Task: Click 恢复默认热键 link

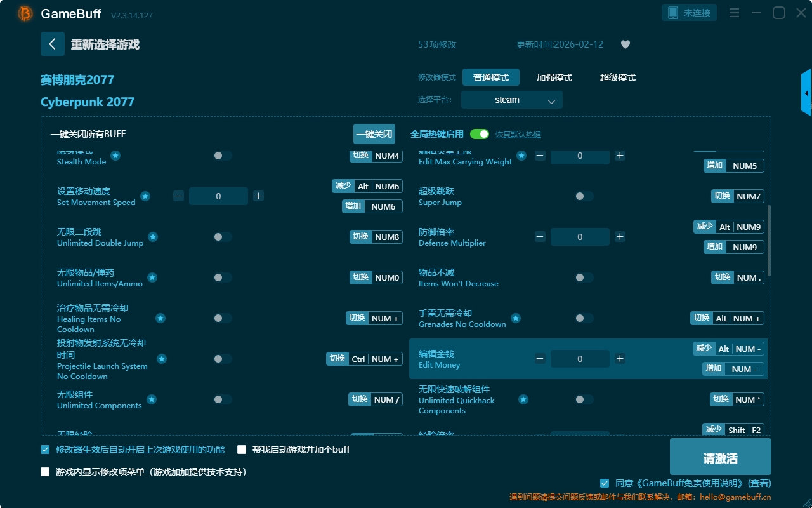Action: click(x=518, y=135)
